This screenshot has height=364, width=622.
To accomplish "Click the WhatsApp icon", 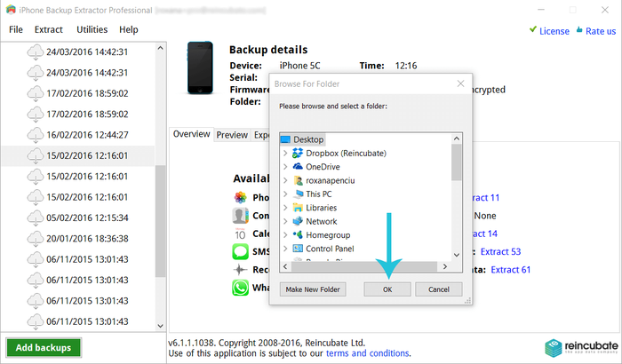I will tap(241, 288).
